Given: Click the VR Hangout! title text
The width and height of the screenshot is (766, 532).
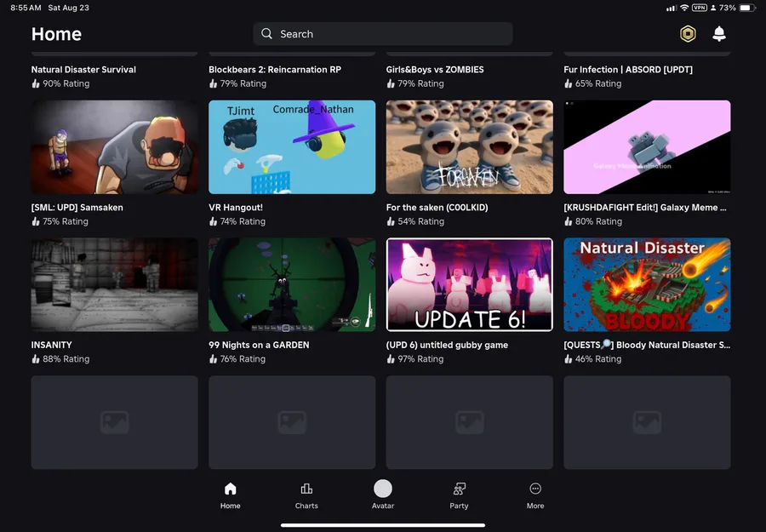Looking at the screenshot, I should click(236, 207).
